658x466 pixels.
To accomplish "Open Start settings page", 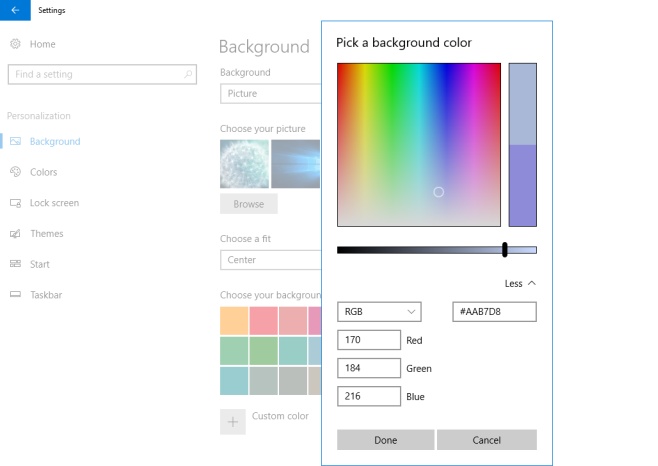I will pos(40,264).
